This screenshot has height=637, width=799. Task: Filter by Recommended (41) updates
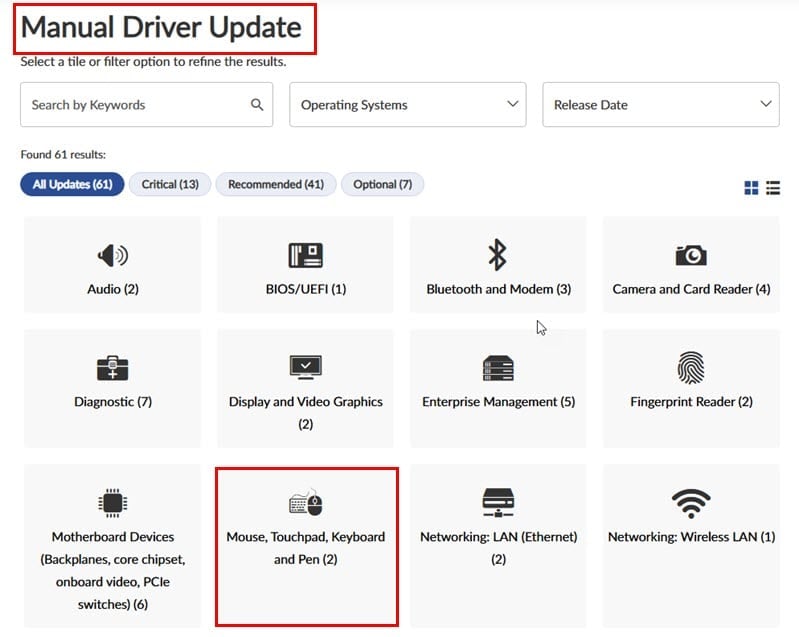pyautogui.click(x=276, y=184)
